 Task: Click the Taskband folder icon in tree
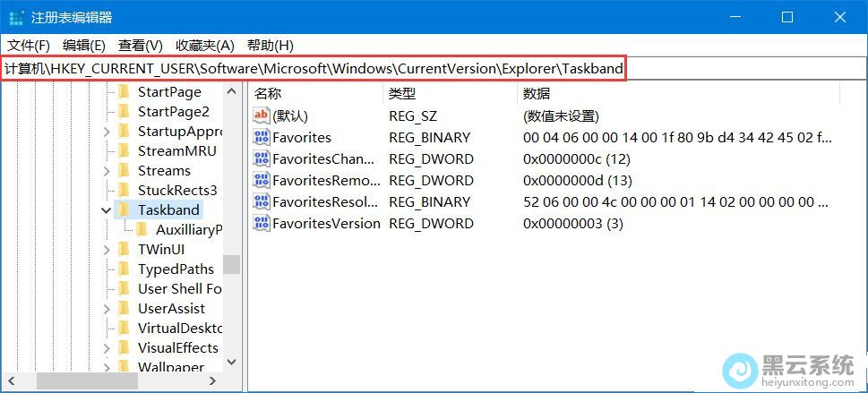click(x=124, y=209)
